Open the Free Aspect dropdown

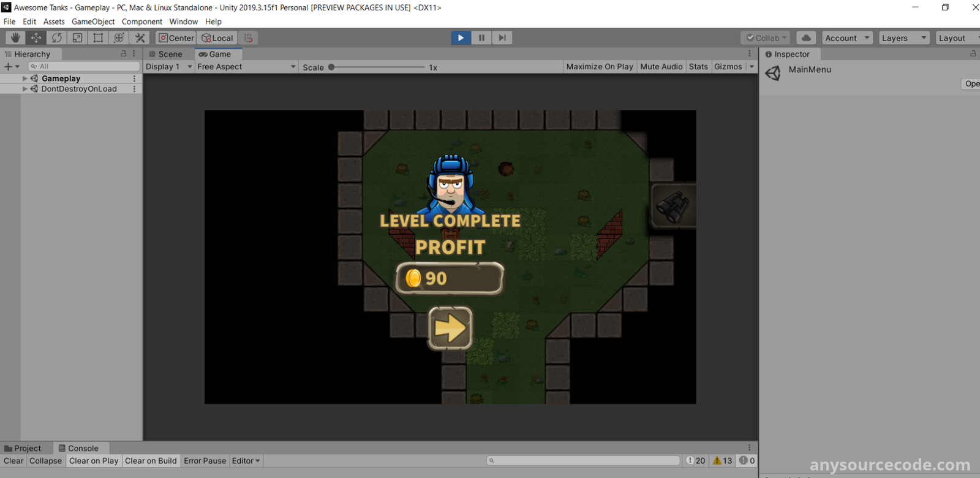pyautogui.click(x=246, y=67)
